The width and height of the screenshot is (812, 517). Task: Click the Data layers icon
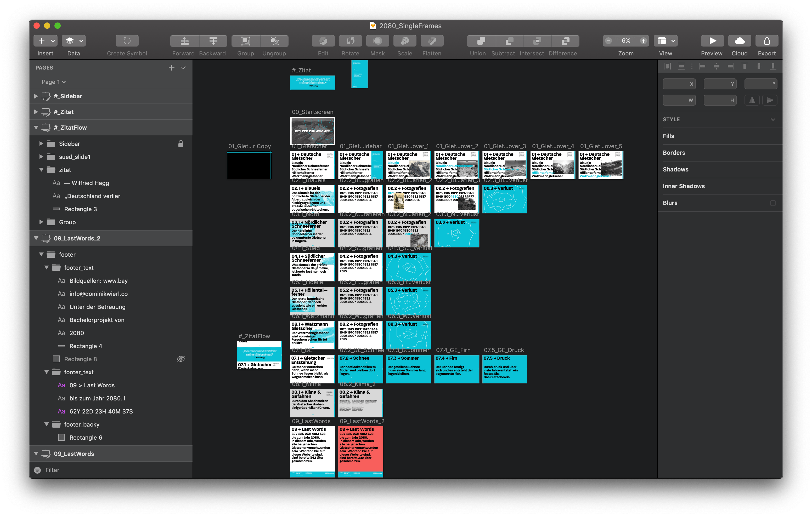coord(70,41)
